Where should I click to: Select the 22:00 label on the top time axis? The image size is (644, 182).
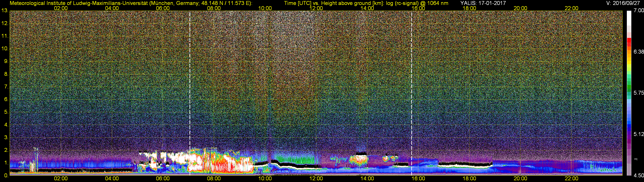(x=571, y=8)
